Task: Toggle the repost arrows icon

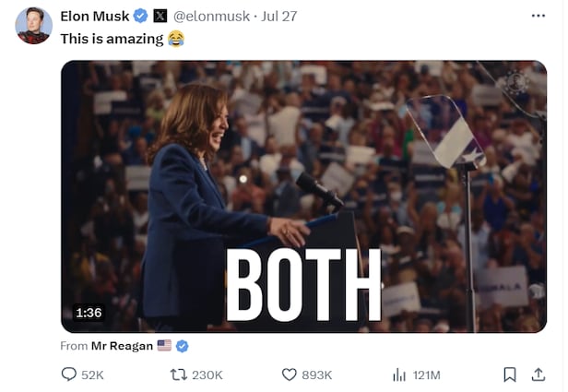Action: point(179,374)
